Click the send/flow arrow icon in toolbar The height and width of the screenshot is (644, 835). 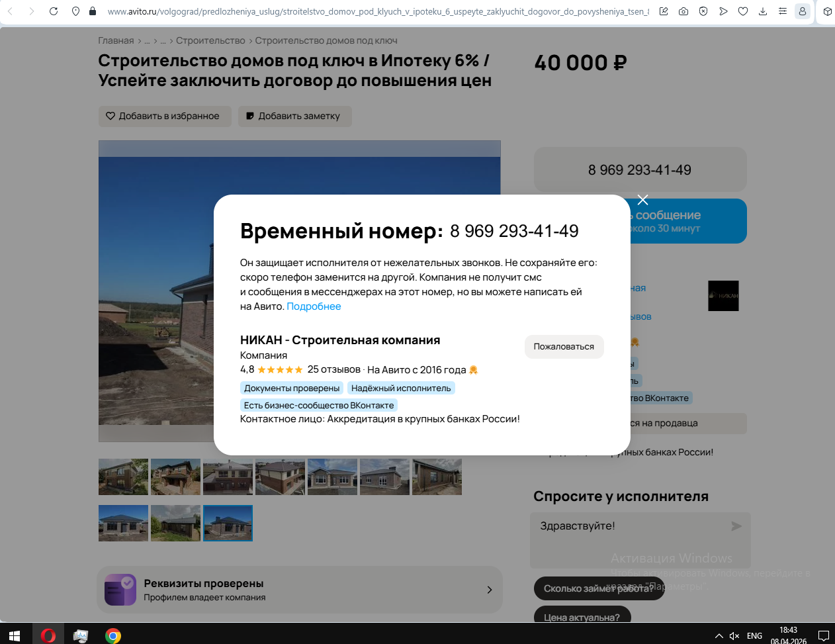(x=723, y=11)
